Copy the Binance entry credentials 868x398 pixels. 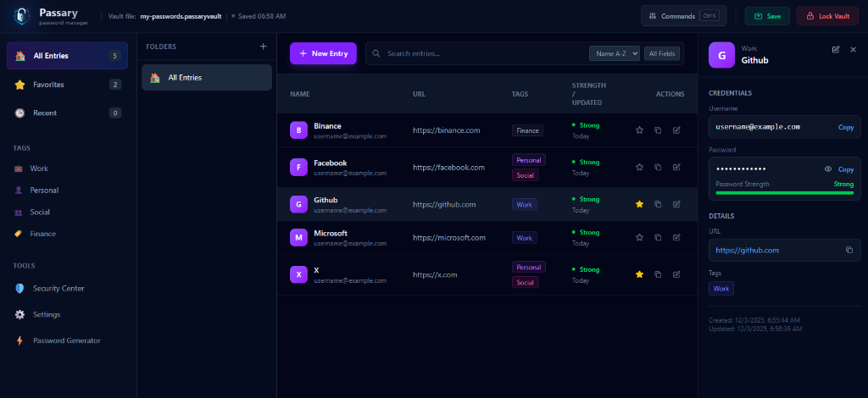[x=658, y=130]
